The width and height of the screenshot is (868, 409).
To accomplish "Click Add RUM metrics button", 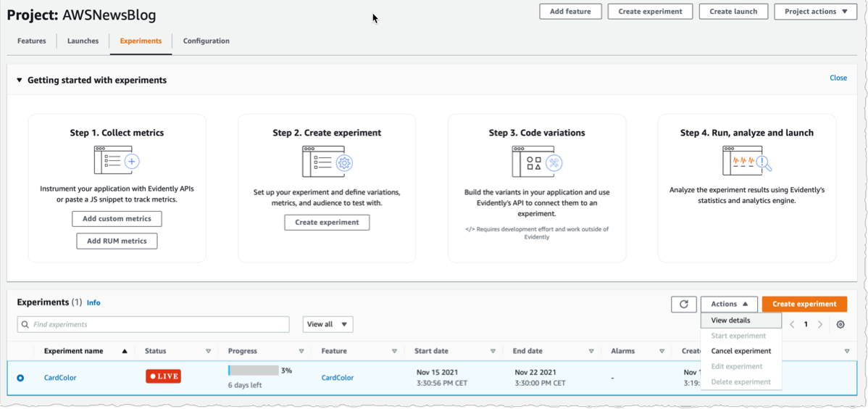I will click(117, 241).
